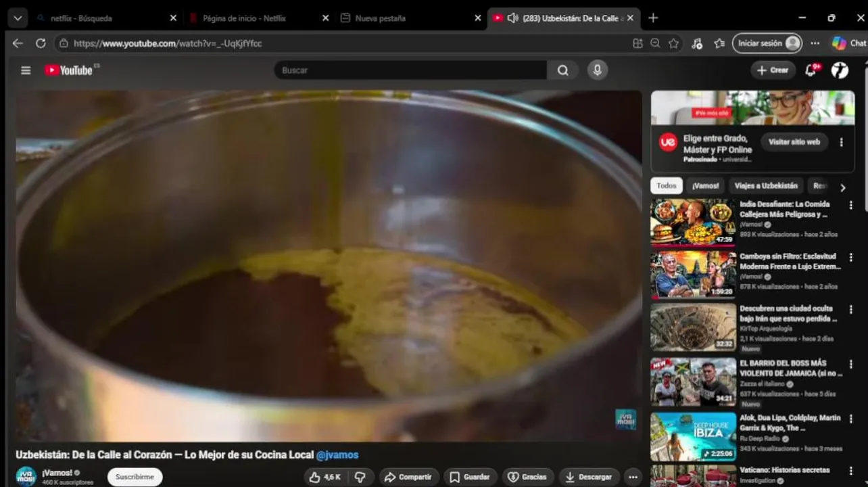
Task: Start voice search with the microphone
Action: 597,70
